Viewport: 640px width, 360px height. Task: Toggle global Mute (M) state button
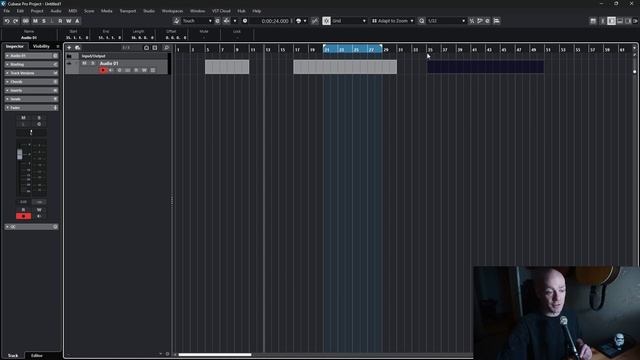[35, 21]
